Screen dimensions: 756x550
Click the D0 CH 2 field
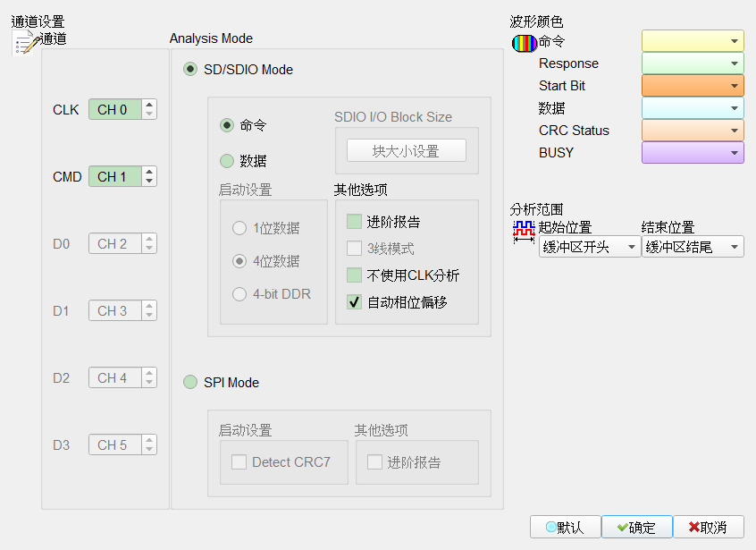tap(115, 243)
